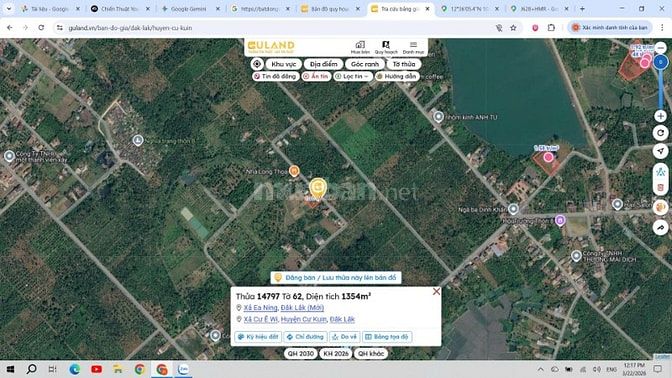Click the red delete trash icon on map
This screenshot has height=378, width=672.
tap(660, 188)
